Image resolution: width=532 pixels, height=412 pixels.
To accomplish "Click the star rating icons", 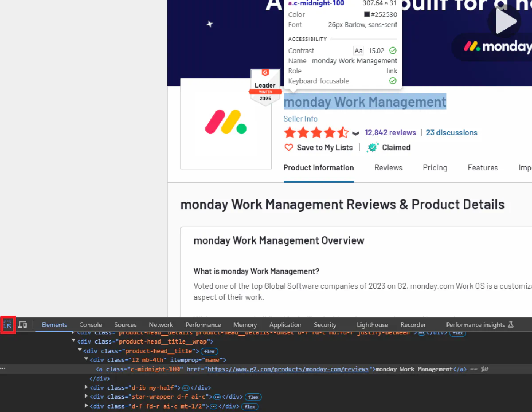I will pyautogui.click(x=316, y=133).
